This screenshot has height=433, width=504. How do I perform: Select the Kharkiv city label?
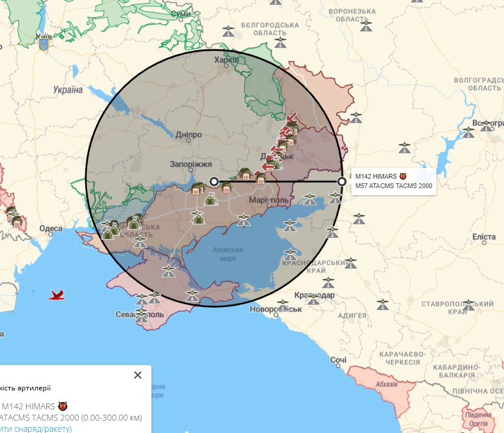[227, 60]
